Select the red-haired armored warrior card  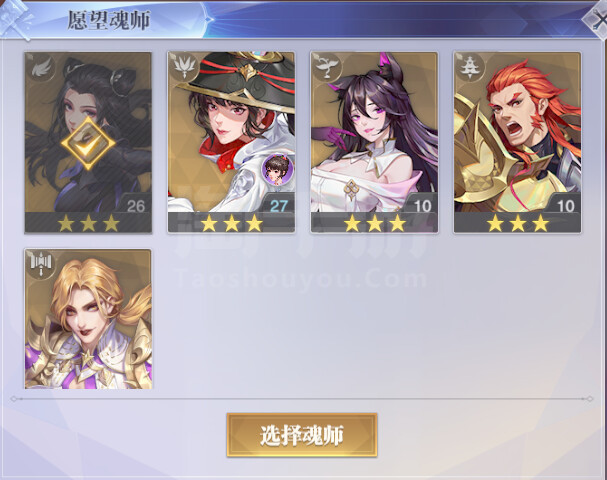(x=518, y=142)
